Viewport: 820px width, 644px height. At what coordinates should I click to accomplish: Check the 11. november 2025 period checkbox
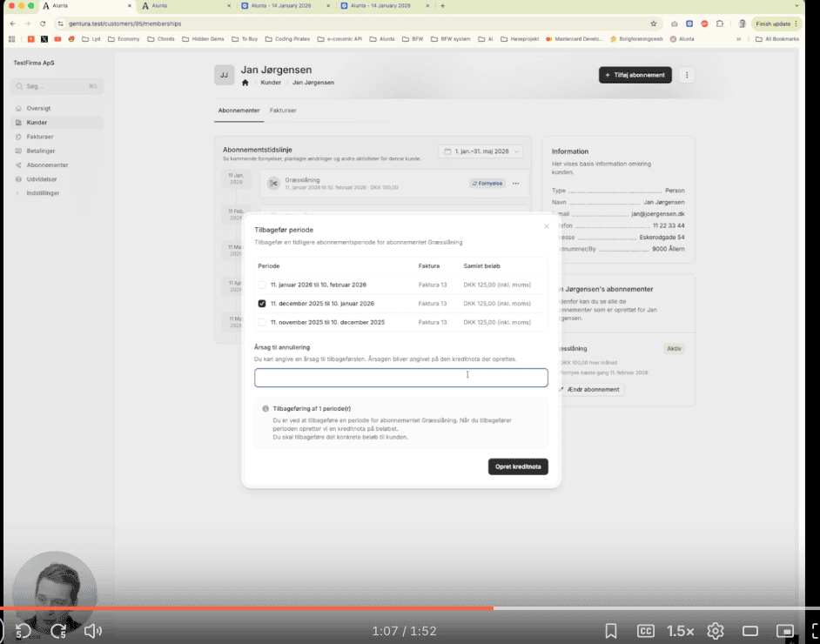[x=262, y=322]
